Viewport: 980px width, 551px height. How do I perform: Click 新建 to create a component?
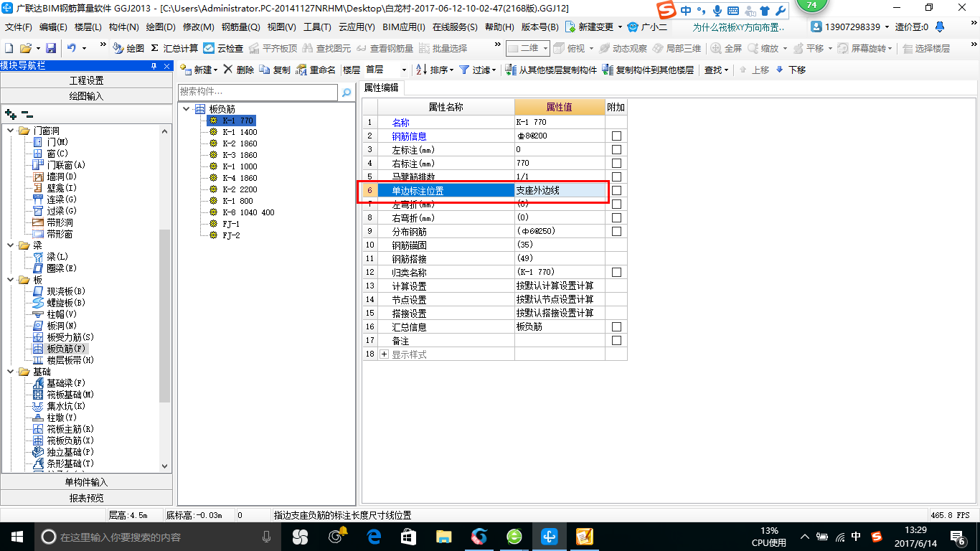click(x=199, y=70)
